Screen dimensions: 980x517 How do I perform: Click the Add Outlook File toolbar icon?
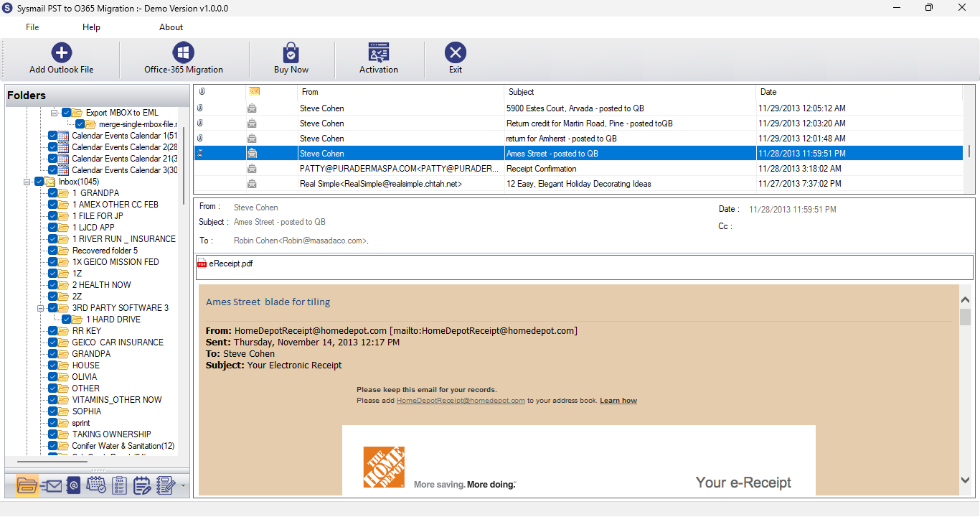[62, 52]
